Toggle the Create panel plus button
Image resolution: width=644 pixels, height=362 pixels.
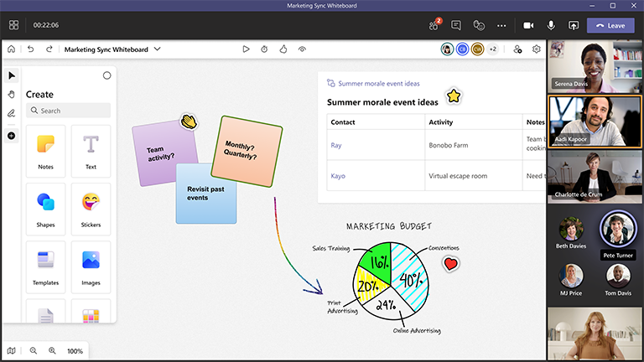pos(12,136)
